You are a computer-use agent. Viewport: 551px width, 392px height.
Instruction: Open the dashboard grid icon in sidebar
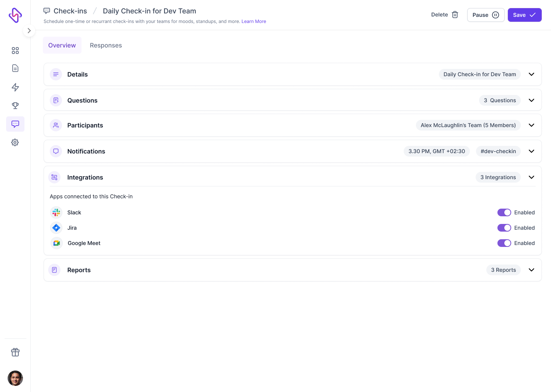[15, 50]
